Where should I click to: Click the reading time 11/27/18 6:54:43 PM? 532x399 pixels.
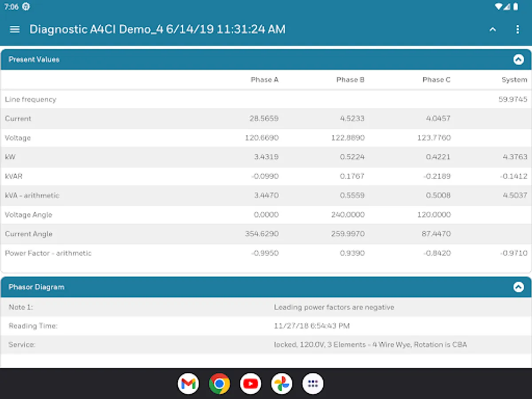click(x=312, y=326)
